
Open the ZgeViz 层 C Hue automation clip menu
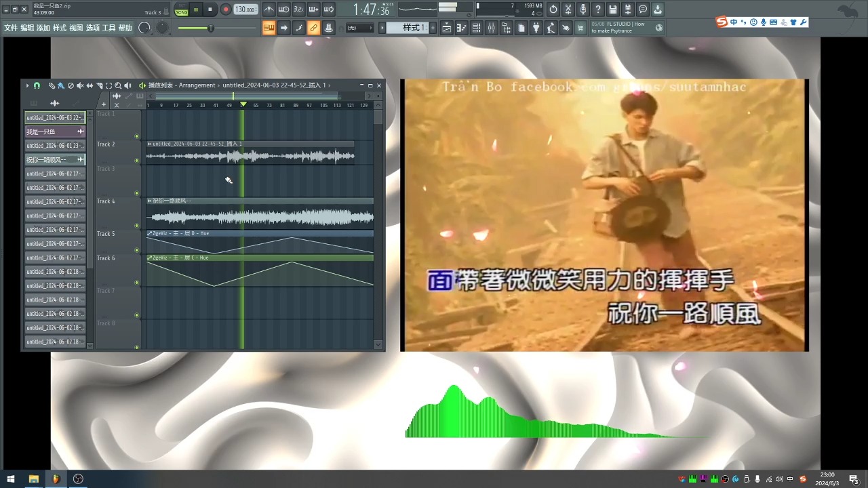pos(150,258)
